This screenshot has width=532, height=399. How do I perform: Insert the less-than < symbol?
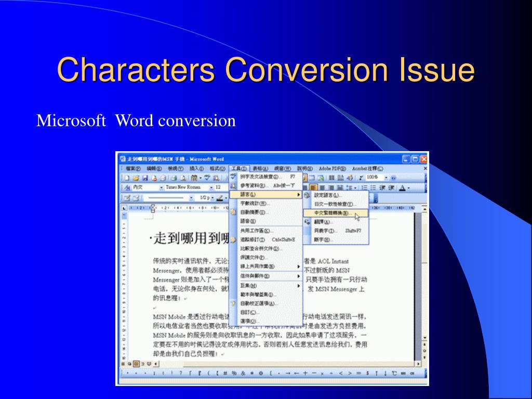[x=341, y=373]
